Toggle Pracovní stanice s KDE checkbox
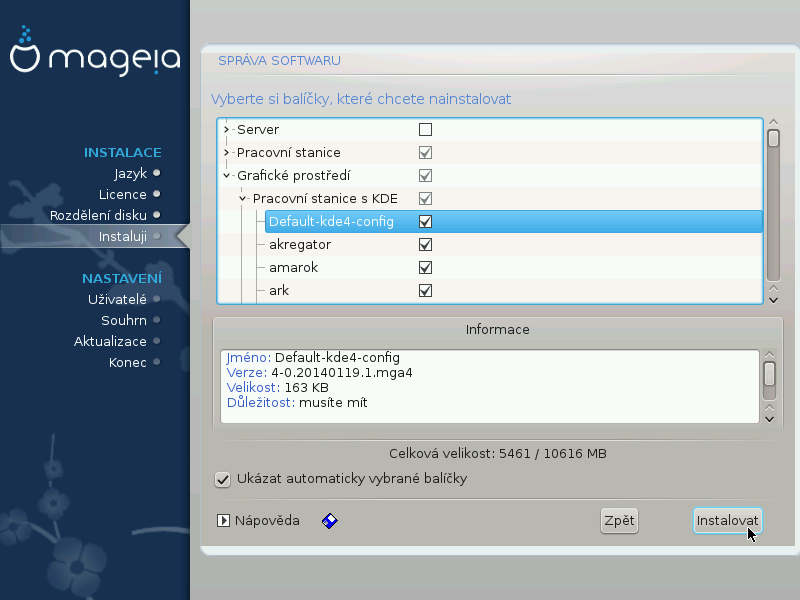This screenshot has height=600, width=800. [425, 198]
